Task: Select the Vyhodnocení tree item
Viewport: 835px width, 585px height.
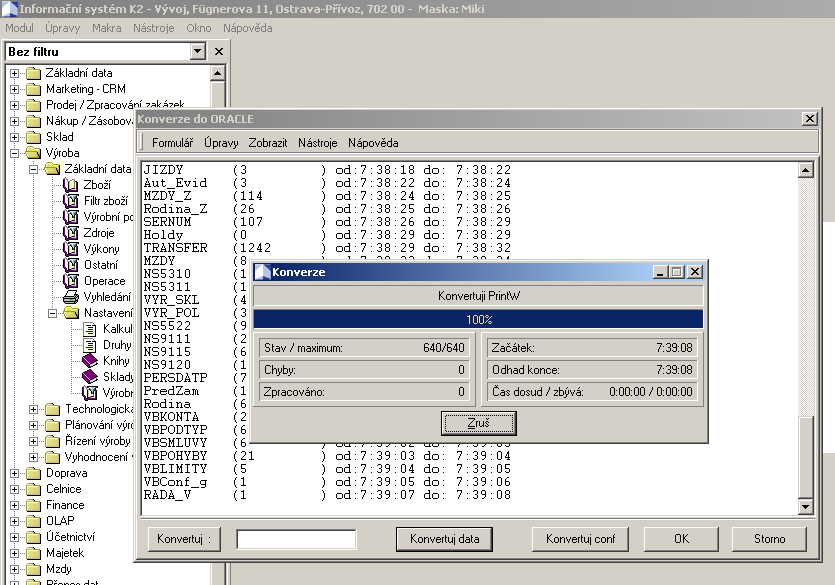Action: pyautogui.click(x=98, y=457)
